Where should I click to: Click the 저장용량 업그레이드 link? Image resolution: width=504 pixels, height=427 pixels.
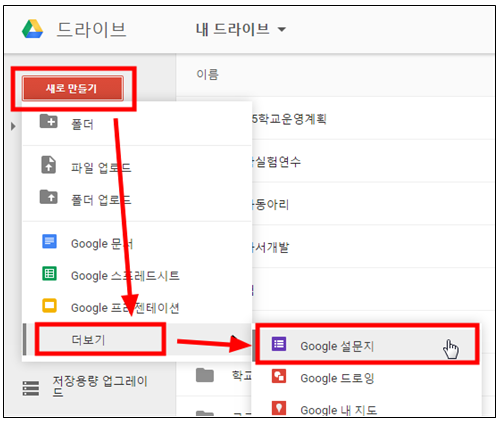pyautogui.click(x=100, y=385)
